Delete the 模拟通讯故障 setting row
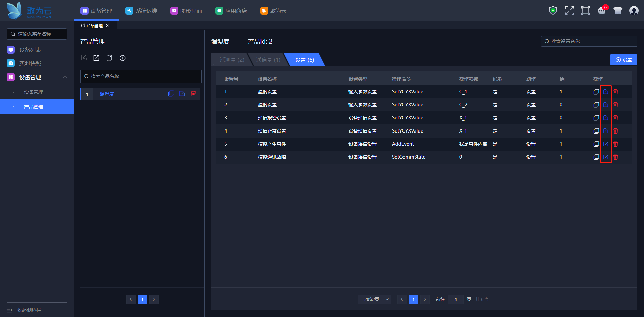 click(615, 157)
